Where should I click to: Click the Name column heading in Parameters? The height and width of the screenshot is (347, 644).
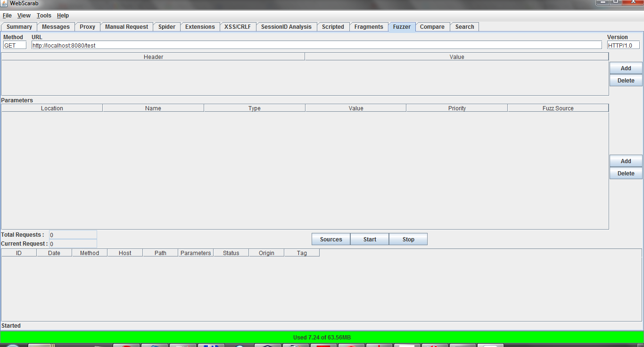pyautogui.click(x=153, y=108)
